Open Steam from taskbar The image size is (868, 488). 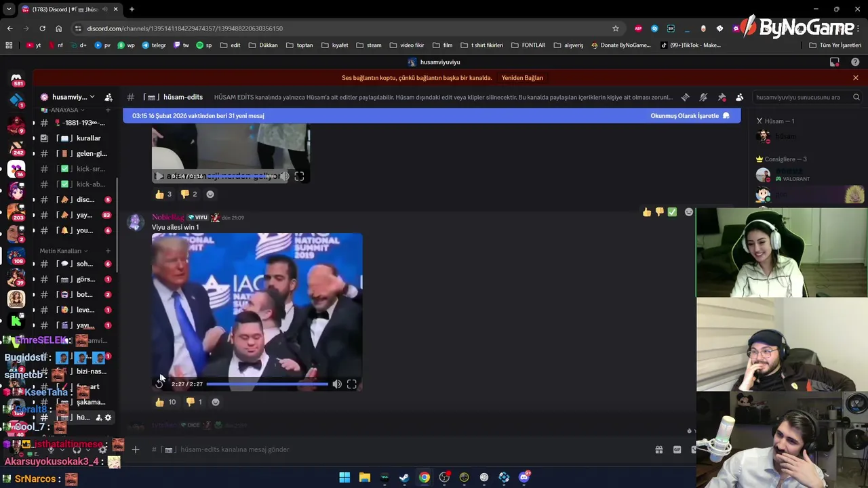coord(404,477)
